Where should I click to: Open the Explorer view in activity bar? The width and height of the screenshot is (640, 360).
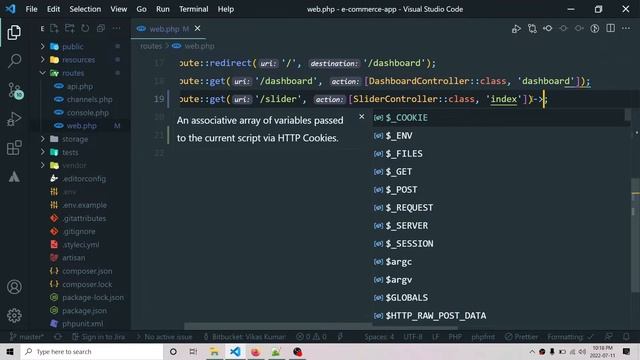click(x=14, y=33)
